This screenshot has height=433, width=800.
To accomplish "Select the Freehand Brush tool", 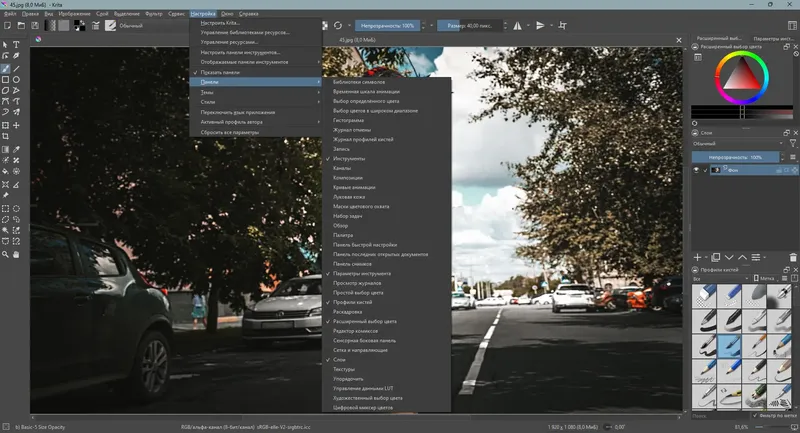I will pyautogui.click(x=5, y=68).
